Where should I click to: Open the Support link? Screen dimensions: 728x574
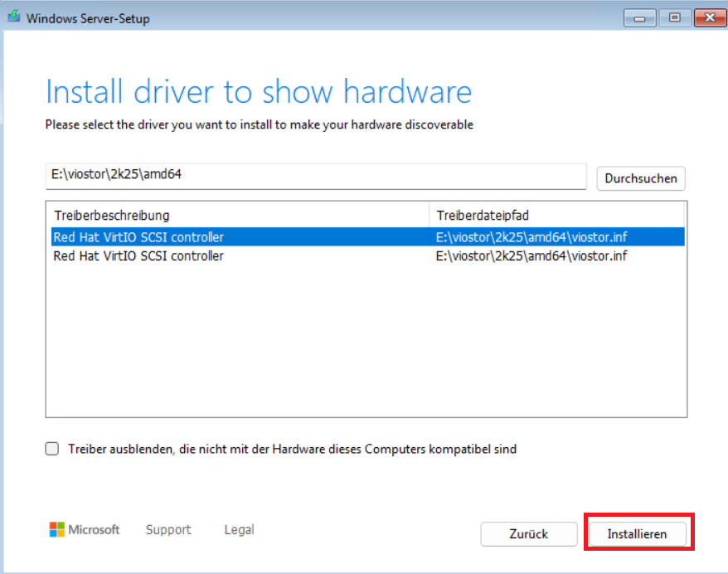(168, 529)
